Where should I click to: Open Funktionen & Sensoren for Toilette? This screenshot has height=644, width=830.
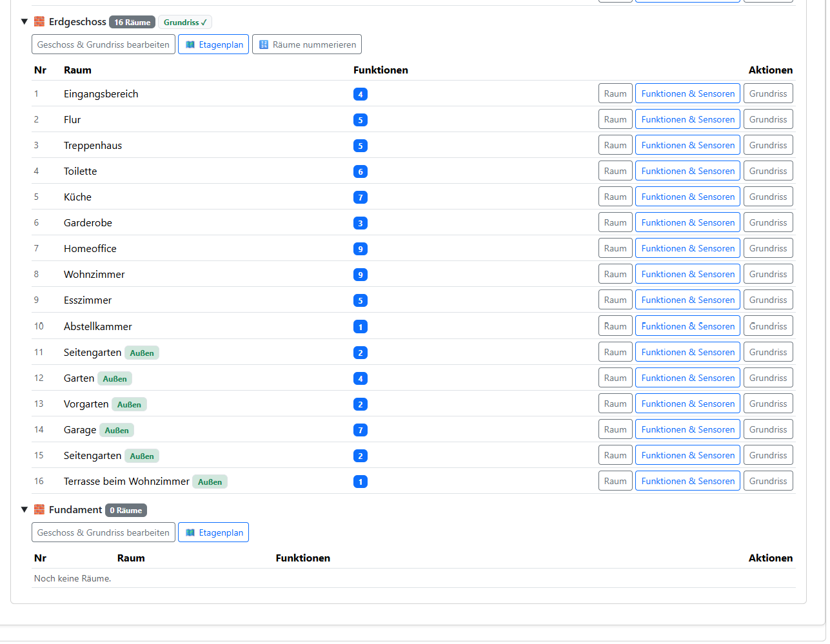point(687,171)
